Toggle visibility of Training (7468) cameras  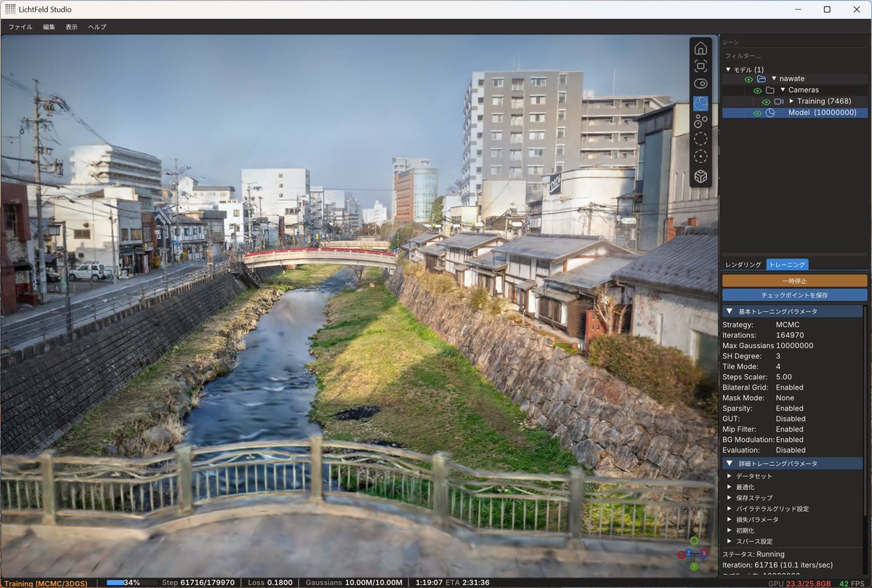click(767, 101)
